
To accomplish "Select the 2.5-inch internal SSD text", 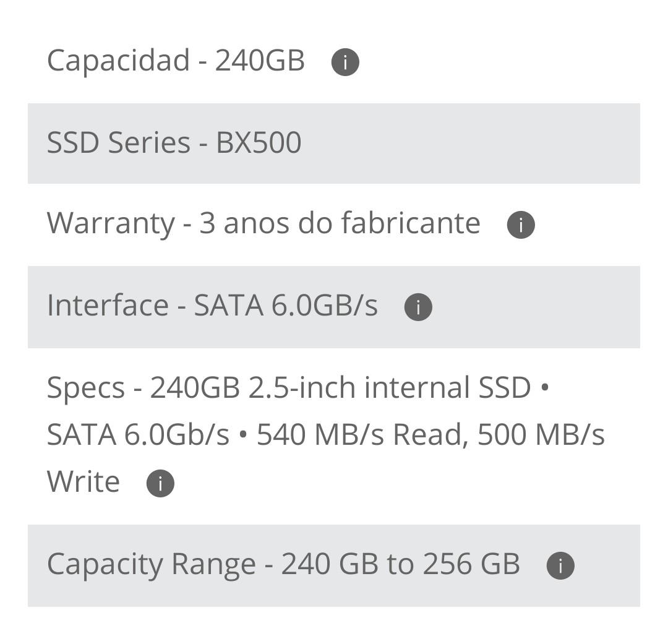I will 390,387.
